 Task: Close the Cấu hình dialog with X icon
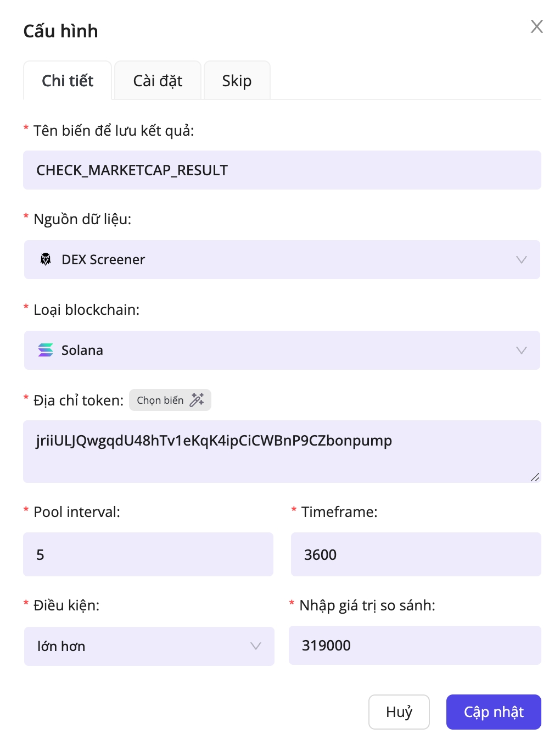pos(536,26)
